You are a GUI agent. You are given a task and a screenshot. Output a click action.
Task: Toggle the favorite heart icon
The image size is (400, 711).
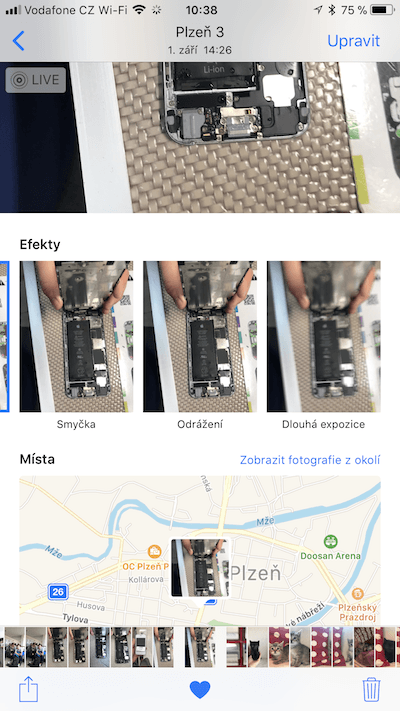200,690
